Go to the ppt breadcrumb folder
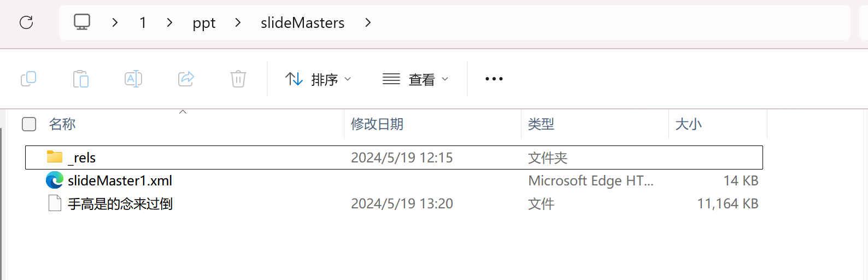The image size is (868, 280). coord(204,23)
